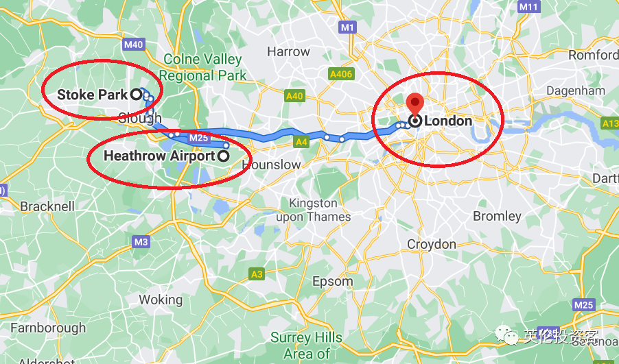
Task: Click the London destination circle marker
Action: click(x=415, y=121)
